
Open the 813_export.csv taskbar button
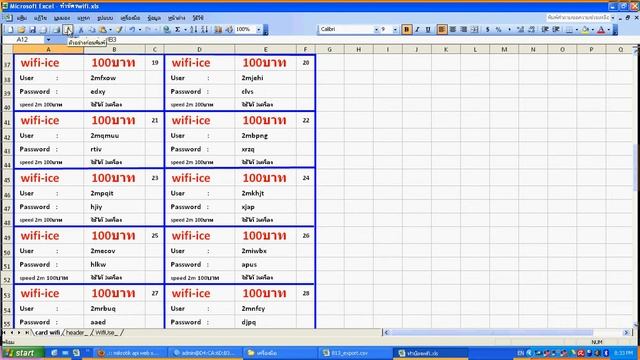pyautogui.click(x=354, y=353)
